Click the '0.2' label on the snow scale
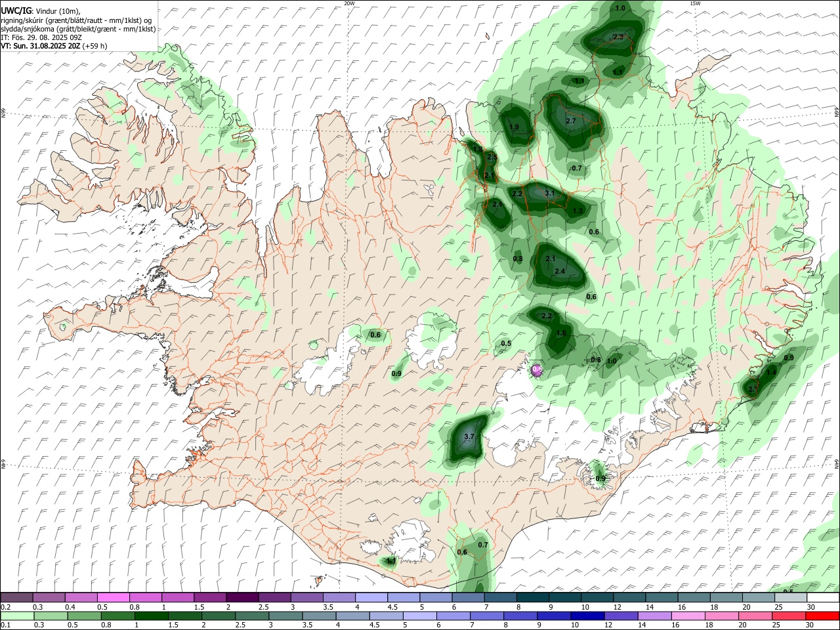Image resolution: width=840 pixels, height=630 pixels. click(5, 607)
